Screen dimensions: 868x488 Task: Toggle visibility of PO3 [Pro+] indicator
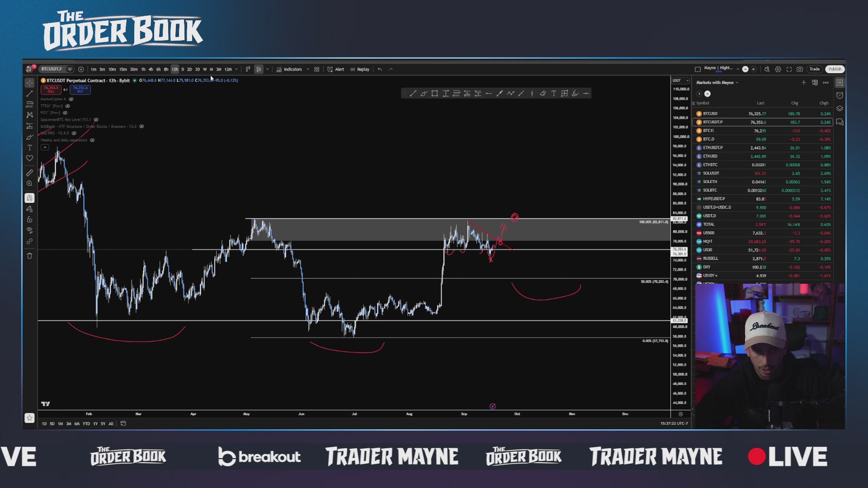click(65, 113)
